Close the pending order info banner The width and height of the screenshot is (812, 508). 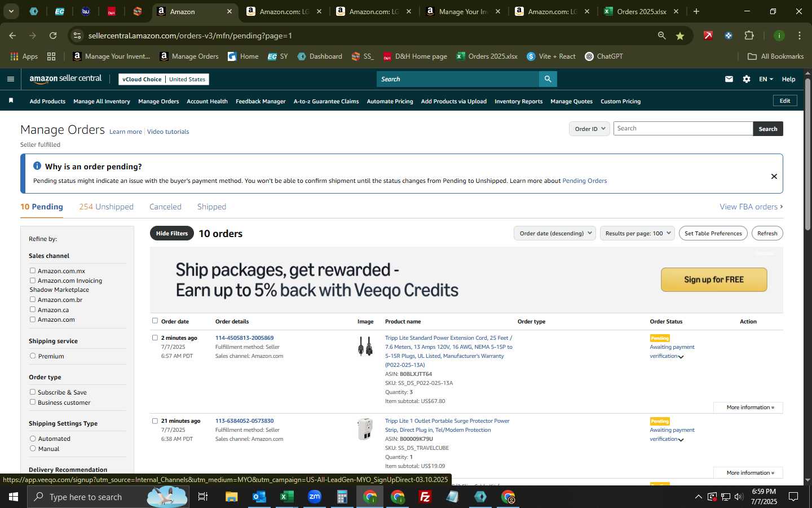coord(774,176)
